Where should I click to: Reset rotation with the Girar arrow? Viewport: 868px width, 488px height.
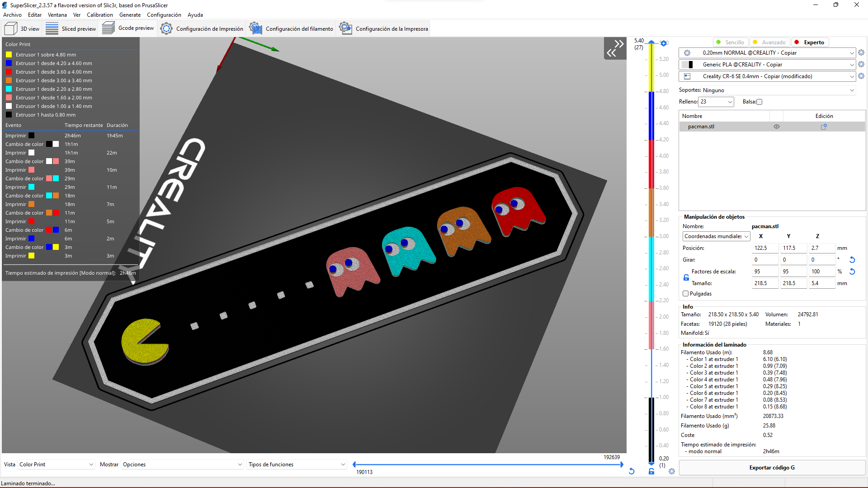click(x=852, y=260)
